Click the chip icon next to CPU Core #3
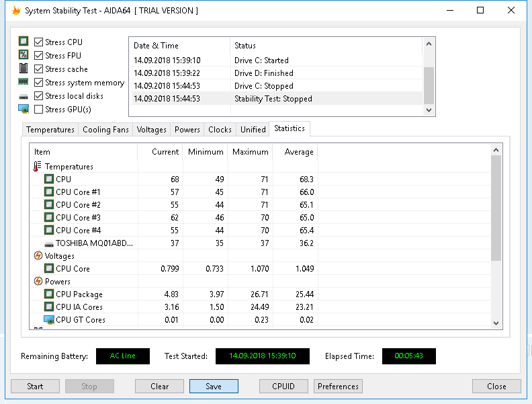The height and width of the screenshot is (404, 532). [x=49, y=217]
